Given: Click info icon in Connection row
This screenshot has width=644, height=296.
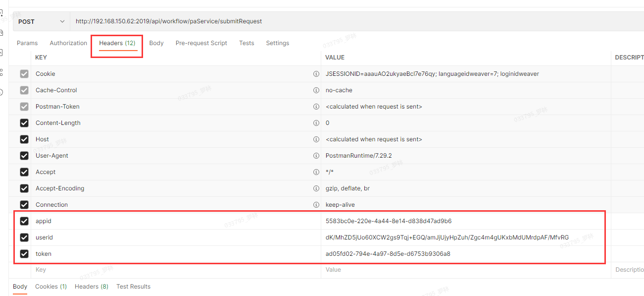Looking at the screenshot, I should point(316,205).
